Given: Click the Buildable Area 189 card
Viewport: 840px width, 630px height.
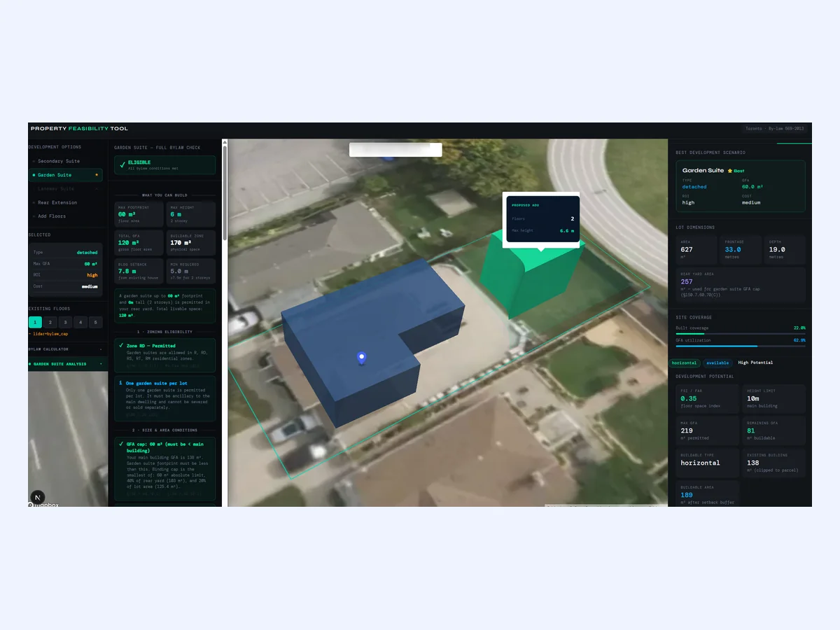Looking at the screenshot, I should click(707, 494).
